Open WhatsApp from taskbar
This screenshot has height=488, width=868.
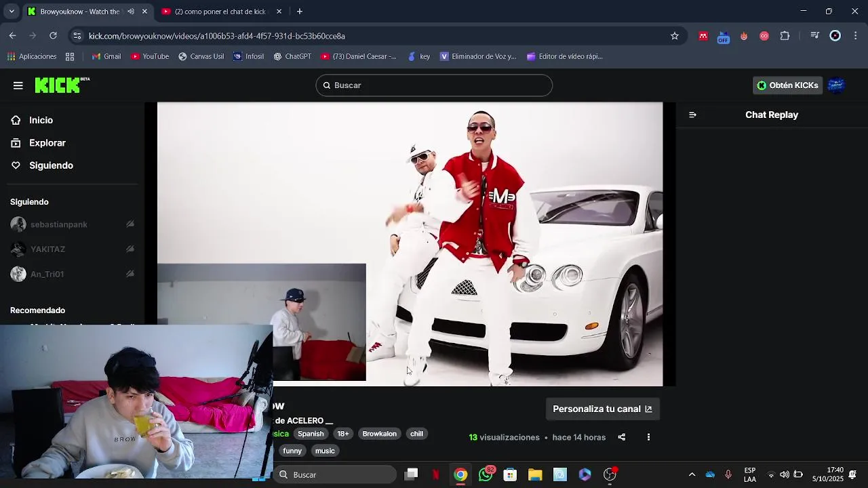point(486,474)
